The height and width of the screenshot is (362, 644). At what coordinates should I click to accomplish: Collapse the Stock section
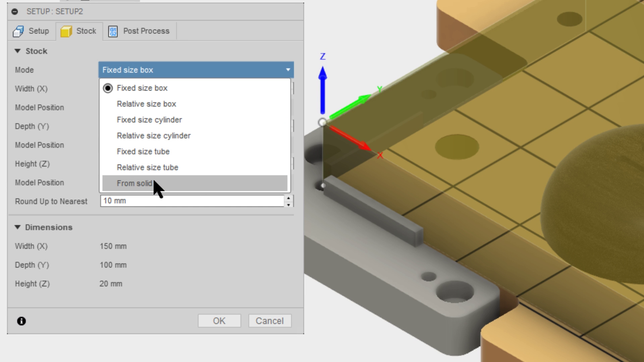pyautogui.click(x=17, y=51)
